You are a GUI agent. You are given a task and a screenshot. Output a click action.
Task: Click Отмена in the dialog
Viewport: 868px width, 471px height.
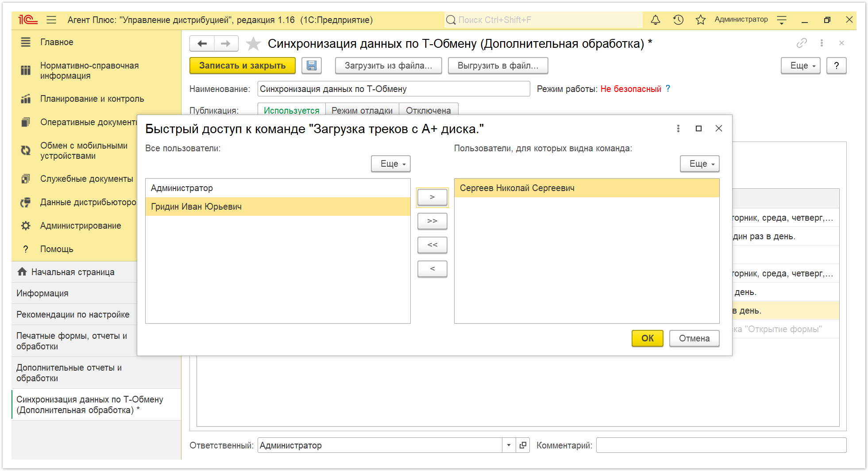pos(694,338)
